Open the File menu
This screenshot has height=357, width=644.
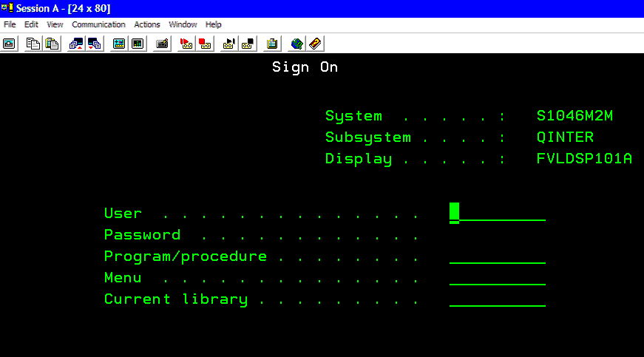[x=10, y=24]
